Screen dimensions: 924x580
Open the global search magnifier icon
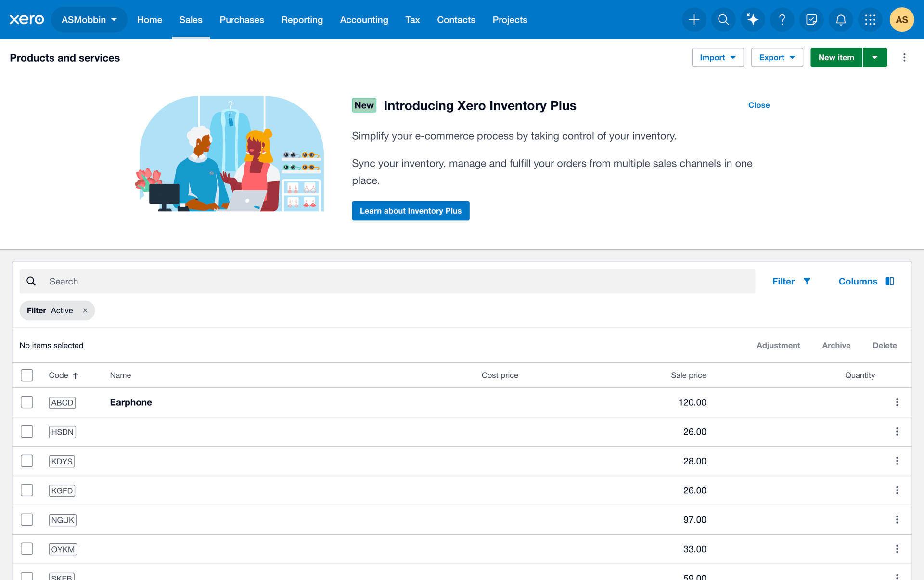coord(723,20)
